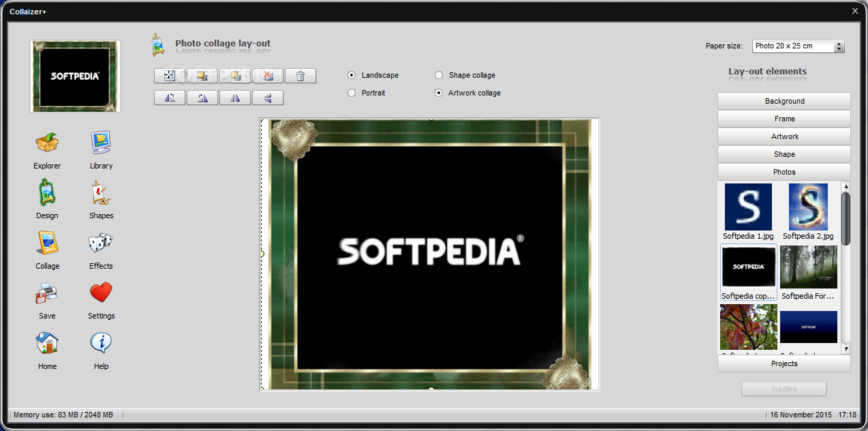
Task: Click the photo list scrollbar up arrow
Action: [x=846, y=185]
